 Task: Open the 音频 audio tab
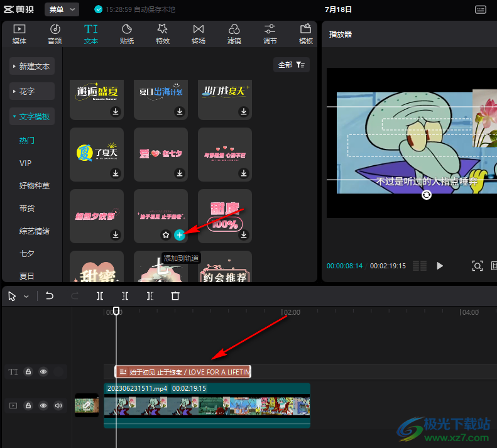point(55,34)
